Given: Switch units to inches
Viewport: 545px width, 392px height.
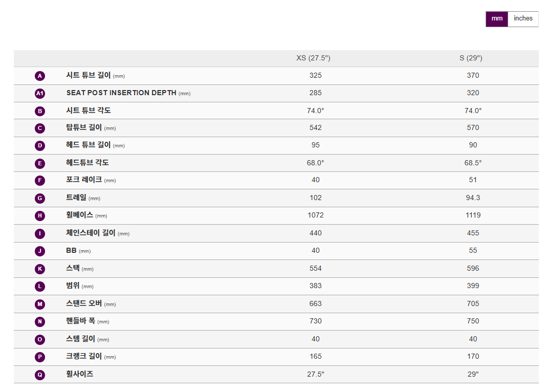Looking at the screenshot, I should pyautogui.click(x=523, y=19).
